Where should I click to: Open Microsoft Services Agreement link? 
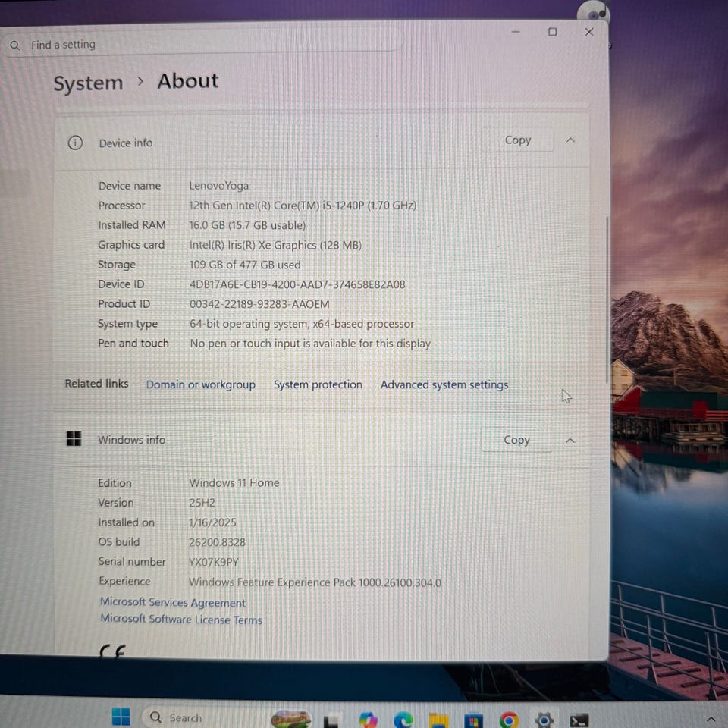click(x=173, y=602)
